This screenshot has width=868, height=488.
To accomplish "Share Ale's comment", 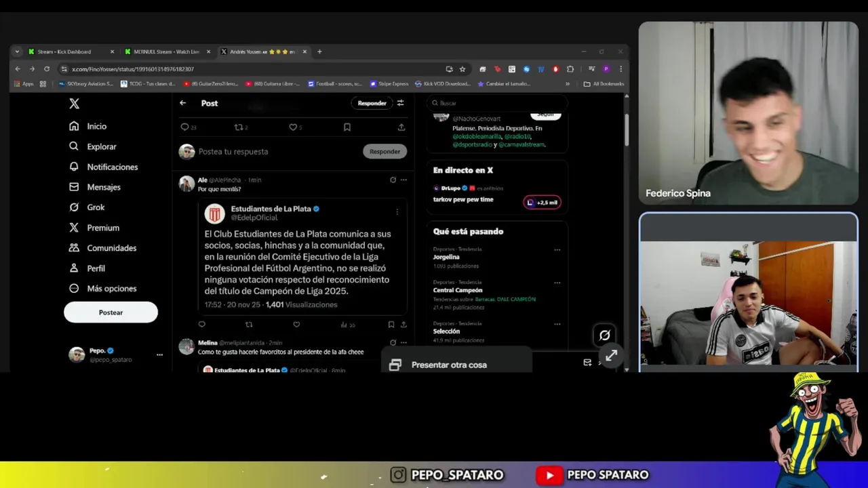I will (403, 325).
